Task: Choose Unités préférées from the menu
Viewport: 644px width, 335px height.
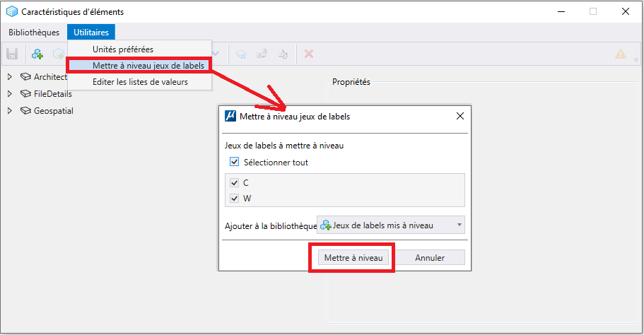Action: (x=140, y=49)
